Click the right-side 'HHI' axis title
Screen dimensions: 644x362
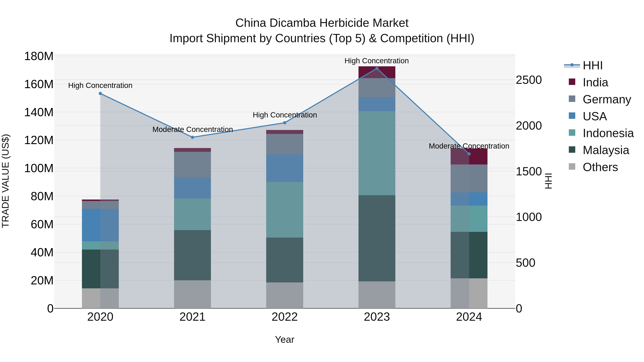click(x=548, y=181)
